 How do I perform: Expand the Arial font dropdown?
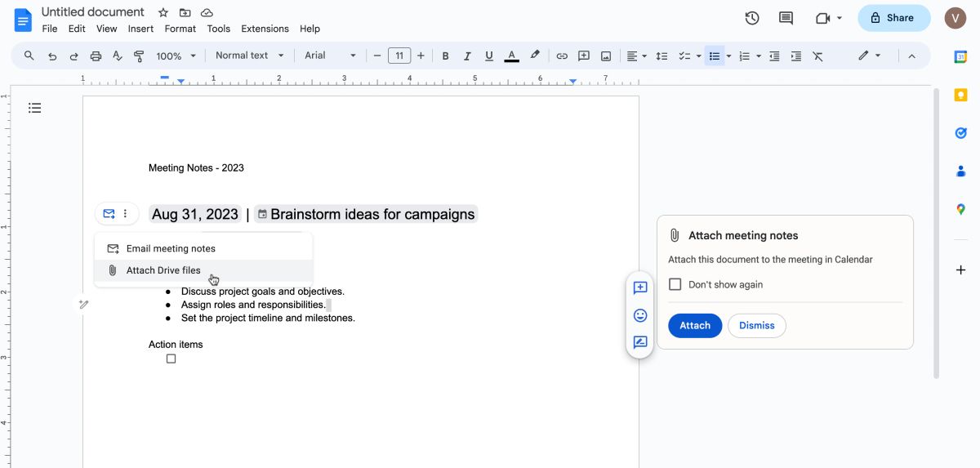click(330, 56)
